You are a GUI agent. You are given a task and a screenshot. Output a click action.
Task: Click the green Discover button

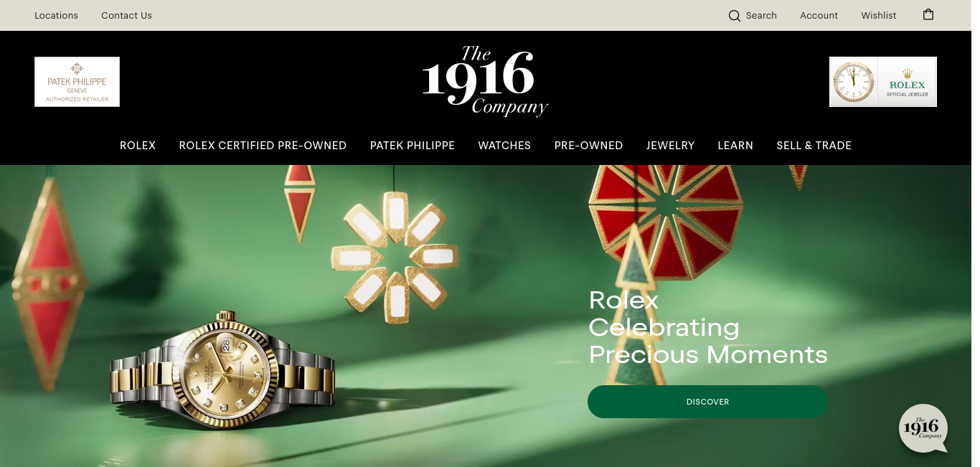point(707,402)
